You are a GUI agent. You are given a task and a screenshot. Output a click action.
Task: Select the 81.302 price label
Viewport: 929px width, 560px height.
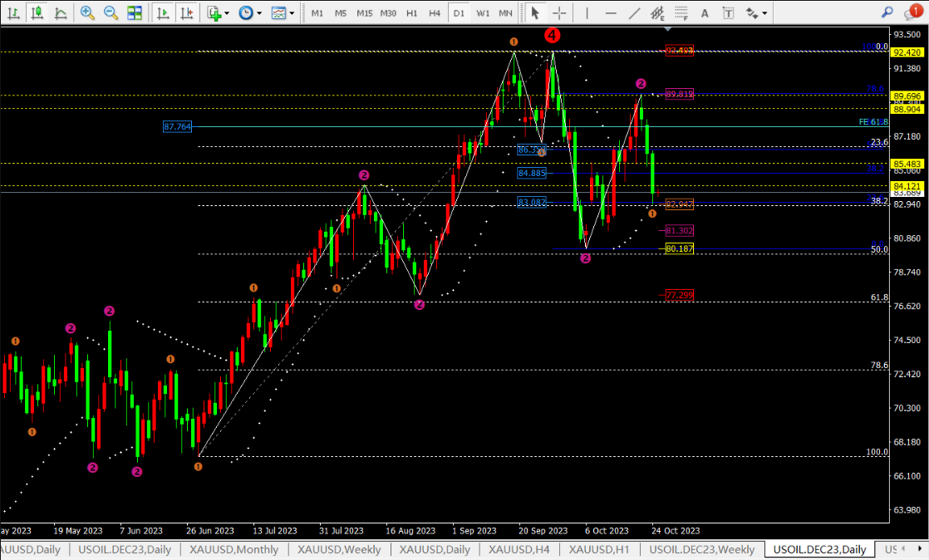(679, 230)
